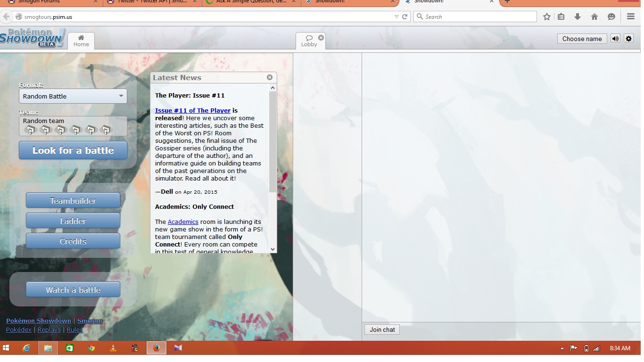This screenshot has height=362, width=644.
Task: Select the Random team box
Action: coord(73,126)
